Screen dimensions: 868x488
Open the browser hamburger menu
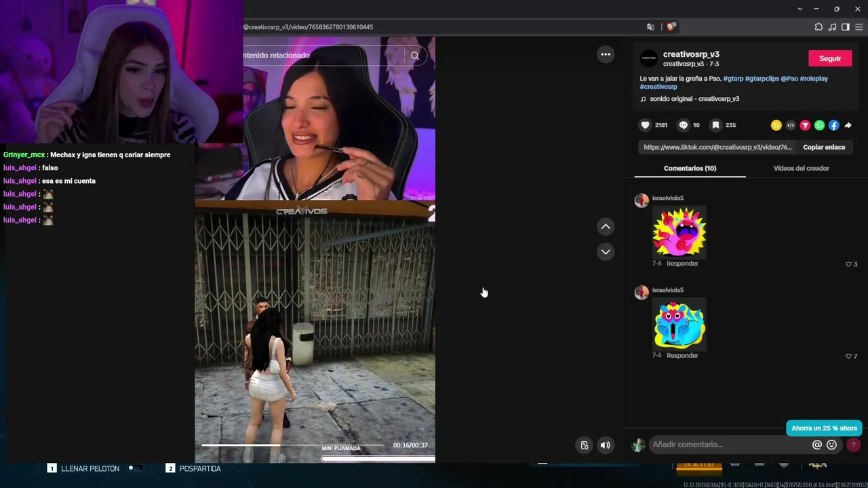(x=859, y=27)
